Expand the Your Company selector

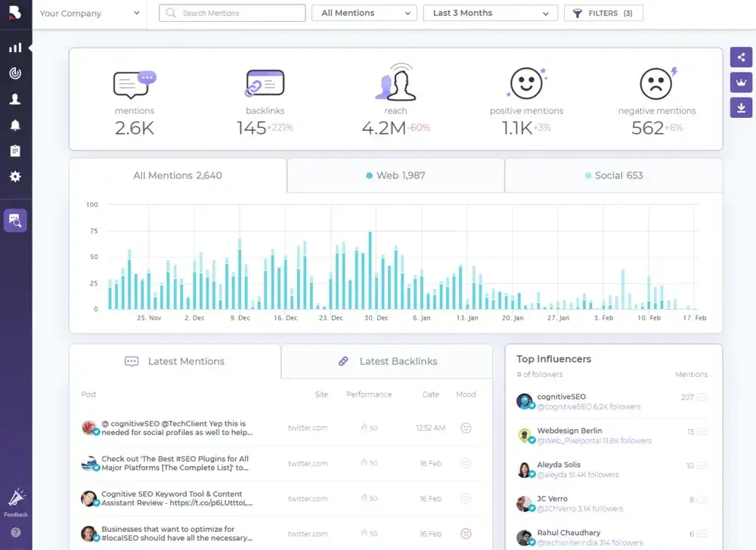click(90, 13)
